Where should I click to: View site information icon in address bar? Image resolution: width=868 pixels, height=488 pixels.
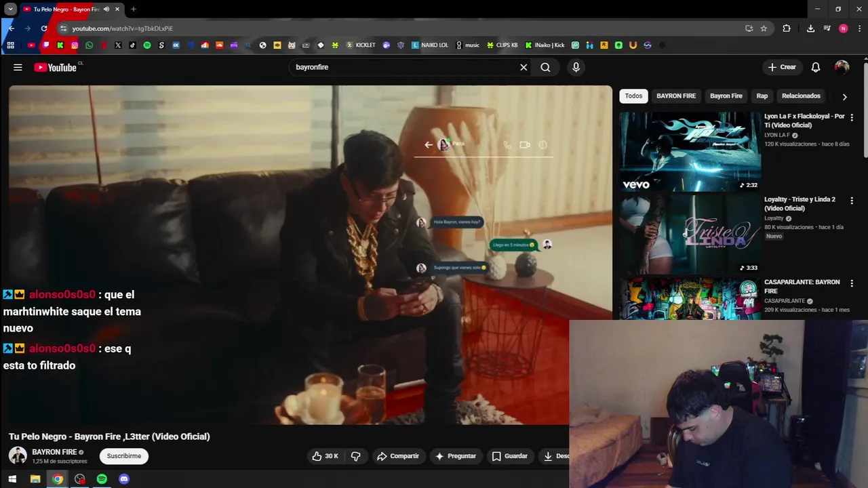63,28
